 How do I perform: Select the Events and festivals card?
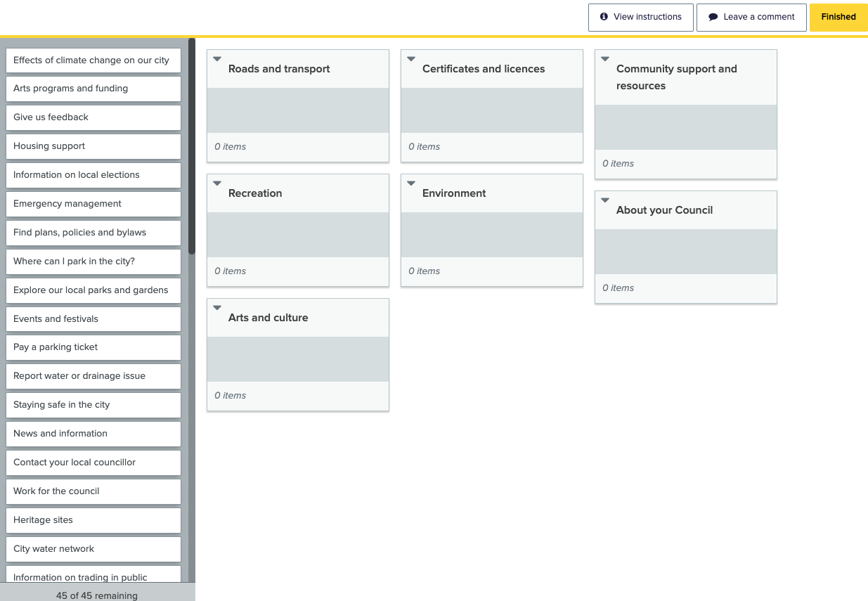93,318
